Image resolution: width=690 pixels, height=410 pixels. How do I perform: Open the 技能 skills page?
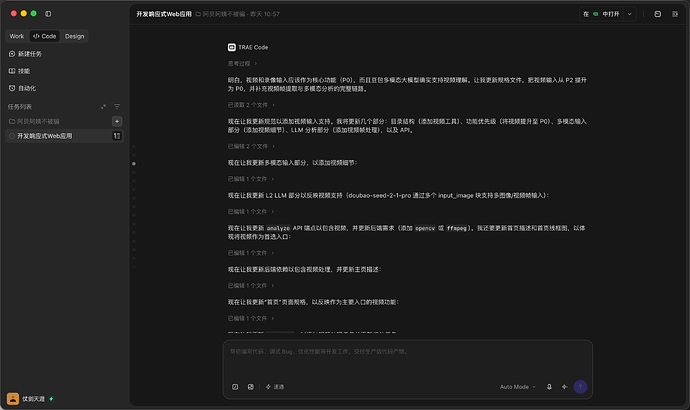click(x=19, y=71)
